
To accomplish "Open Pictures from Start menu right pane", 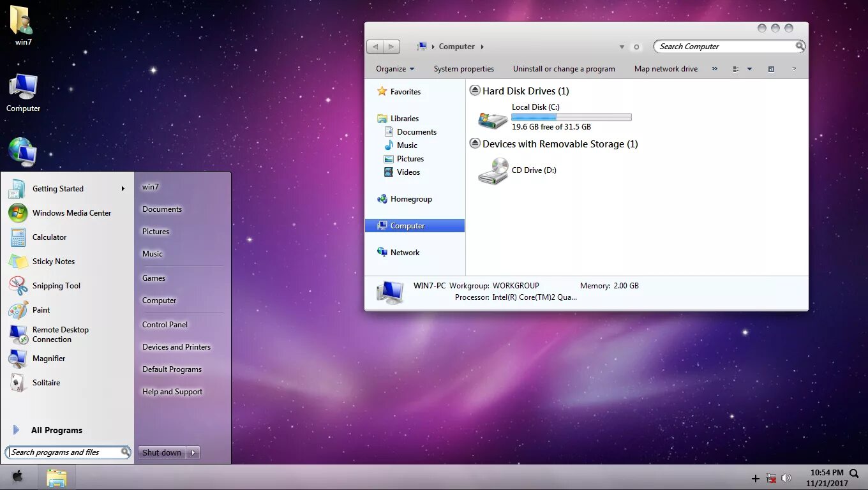I will [x=156, y=232].
